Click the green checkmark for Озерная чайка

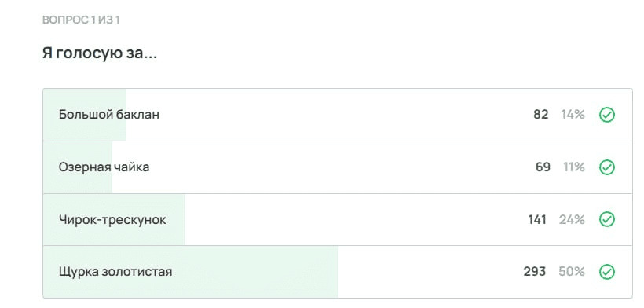[x=607, y=167]
